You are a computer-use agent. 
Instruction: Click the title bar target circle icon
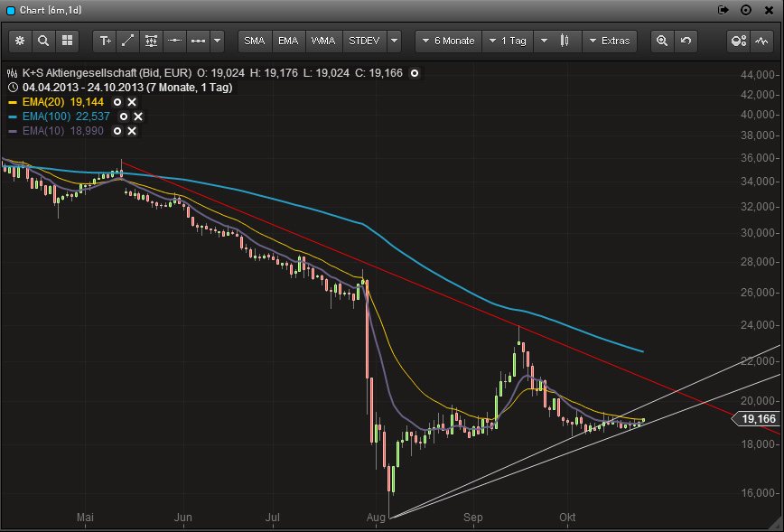click(746, 10)
